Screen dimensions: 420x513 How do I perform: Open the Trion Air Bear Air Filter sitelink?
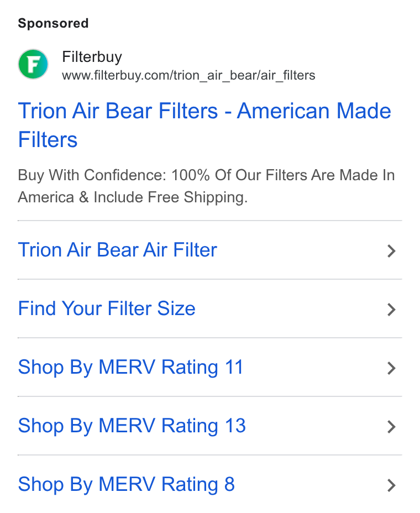pyautogui.click(x=117, y=250)
